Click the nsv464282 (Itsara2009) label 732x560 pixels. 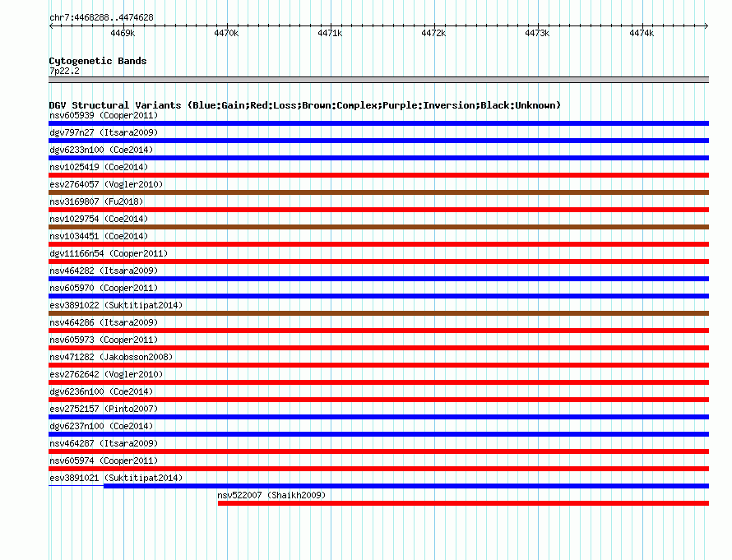(104, 271)
